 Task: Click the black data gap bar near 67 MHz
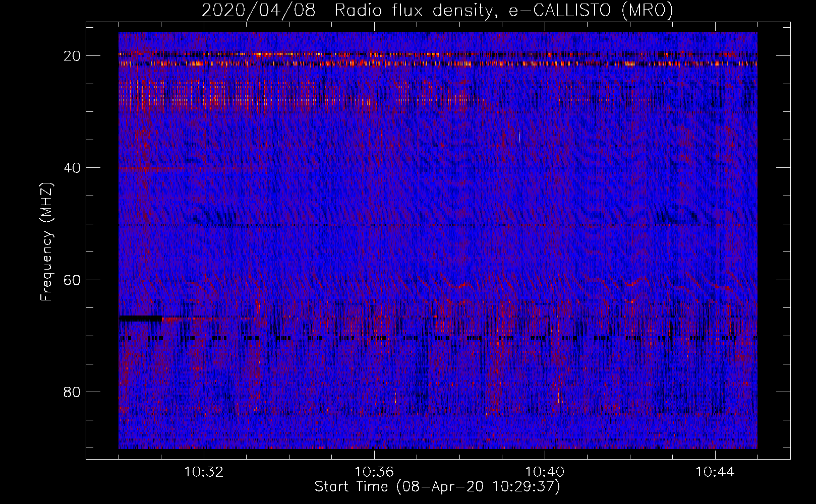(141, 319)
